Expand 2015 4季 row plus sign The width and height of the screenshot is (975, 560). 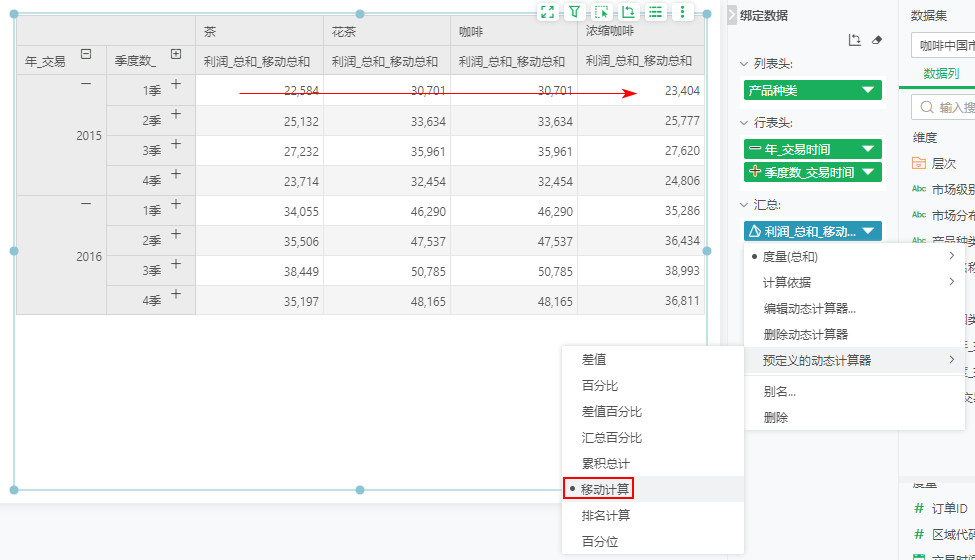coord(176,173)
